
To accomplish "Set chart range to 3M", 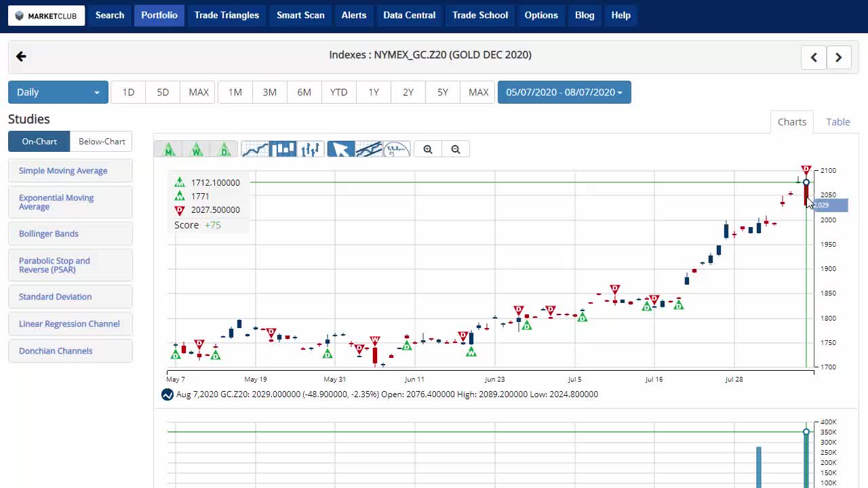I will click(270, 92).
